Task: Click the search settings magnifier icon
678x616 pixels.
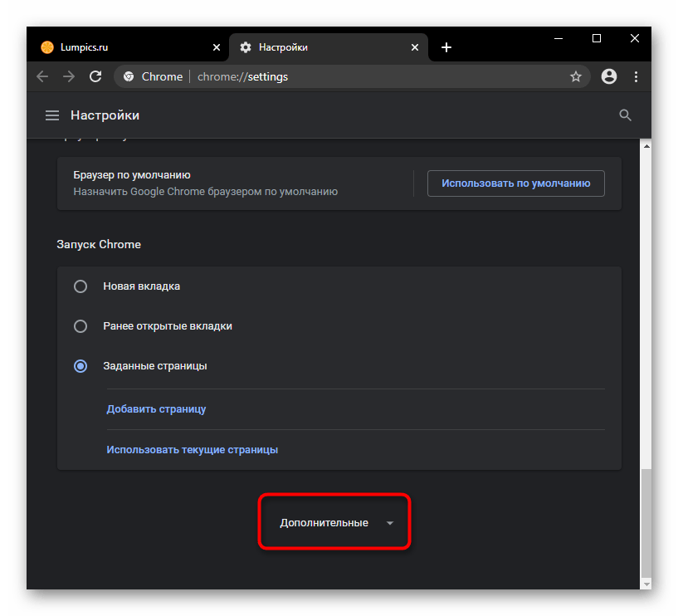Action: (626, 115)
